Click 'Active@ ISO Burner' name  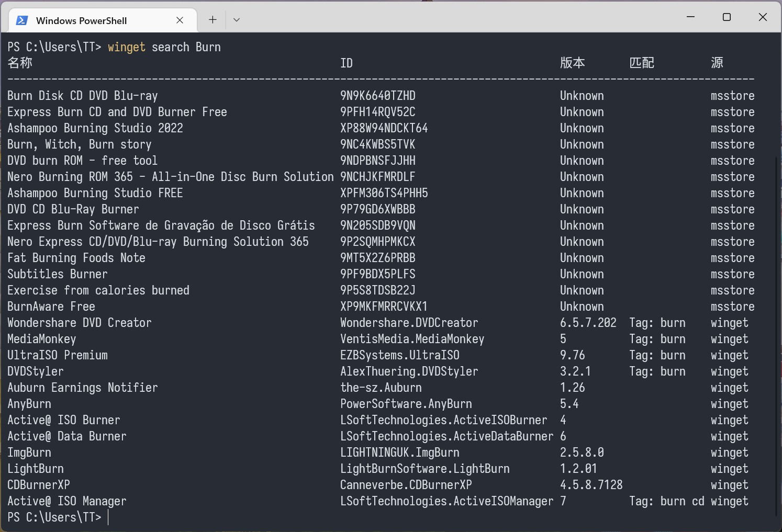64,420
